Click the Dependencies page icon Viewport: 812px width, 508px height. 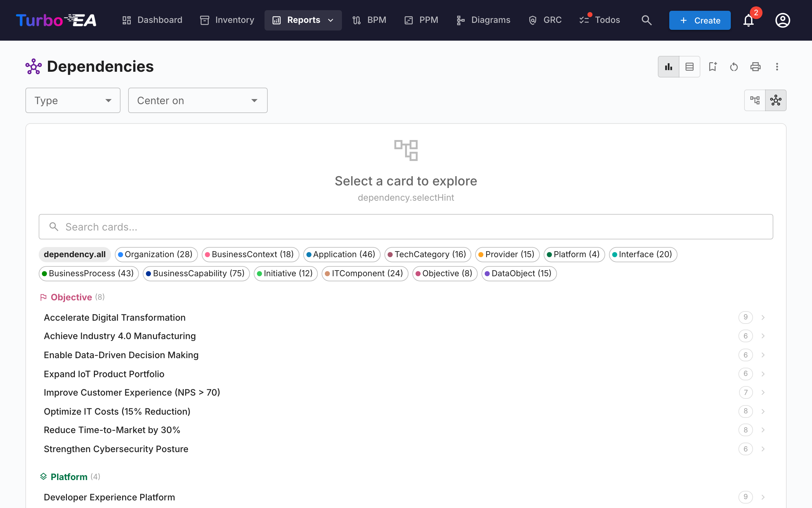pyautogui.click(x=34, y=67)
